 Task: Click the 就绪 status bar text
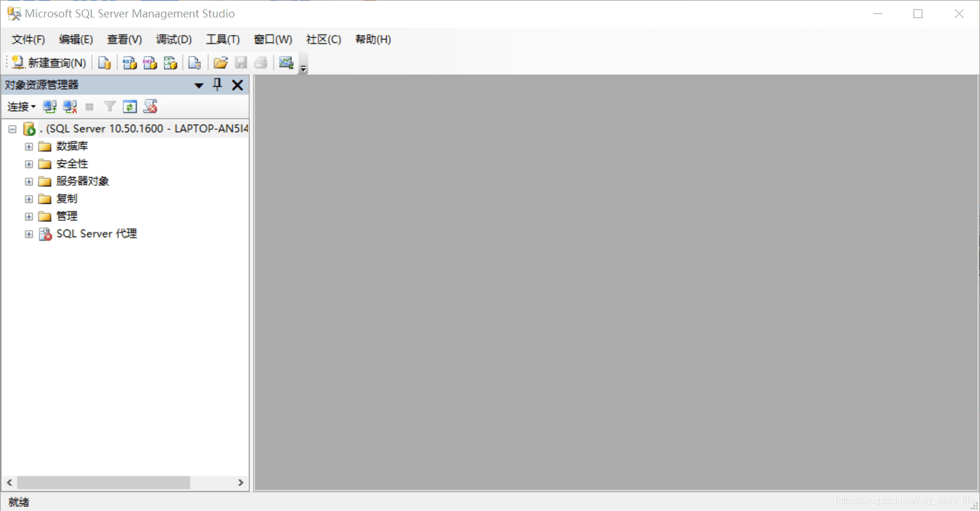pos(19,502)
